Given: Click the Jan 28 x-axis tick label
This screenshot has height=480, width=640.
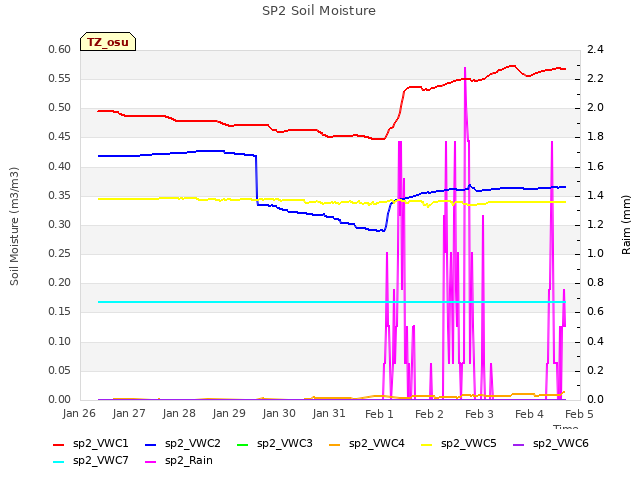Looking at the screenshot, I should click(179, 414).
